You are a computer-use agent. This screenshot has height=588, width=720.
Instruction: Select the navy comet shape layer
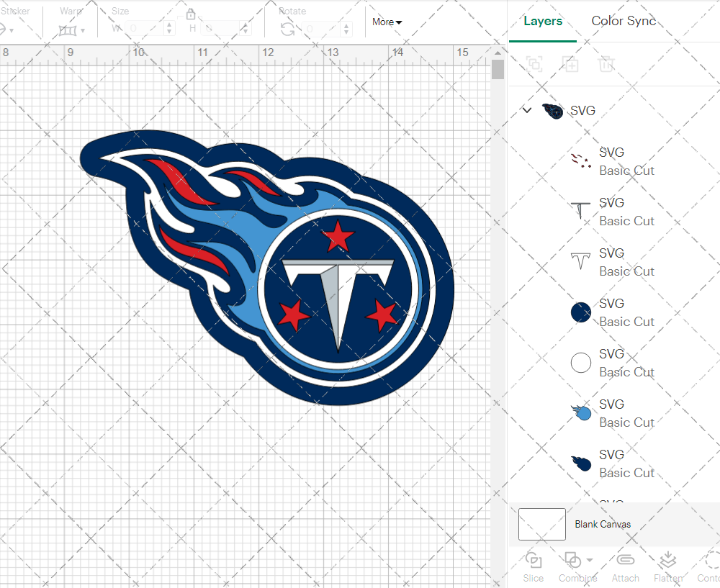tap(613, 463)
